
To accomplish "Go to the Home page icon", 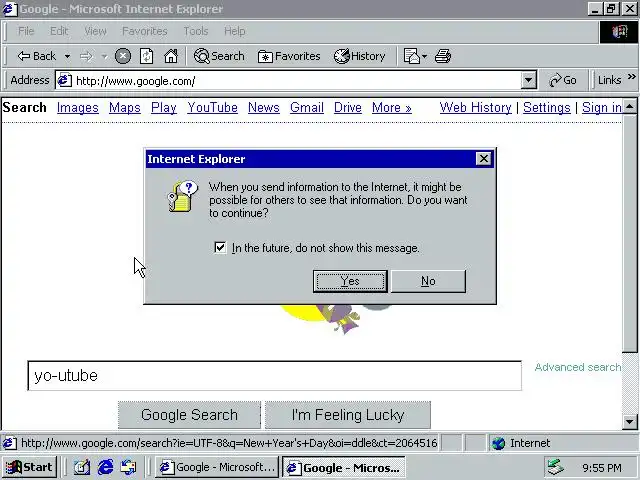I will [x=171, y=56].
